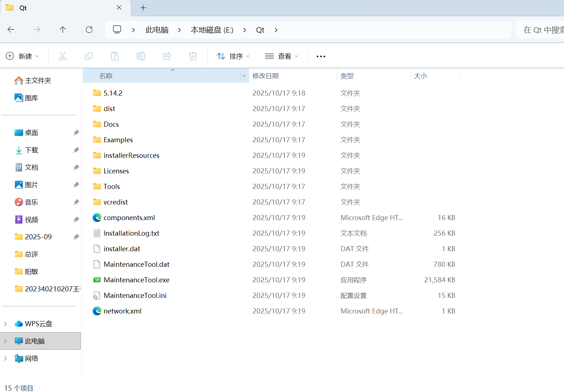Close the Qt tab
This screenshot has width=564, height=392.
pyautogui.click(x=119, y=8)
